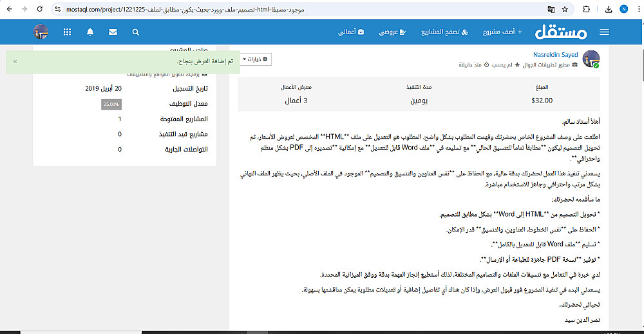Open Nasreldin Sayed profile link
Viewport: 644px width, 334px height.
point(555,55)
